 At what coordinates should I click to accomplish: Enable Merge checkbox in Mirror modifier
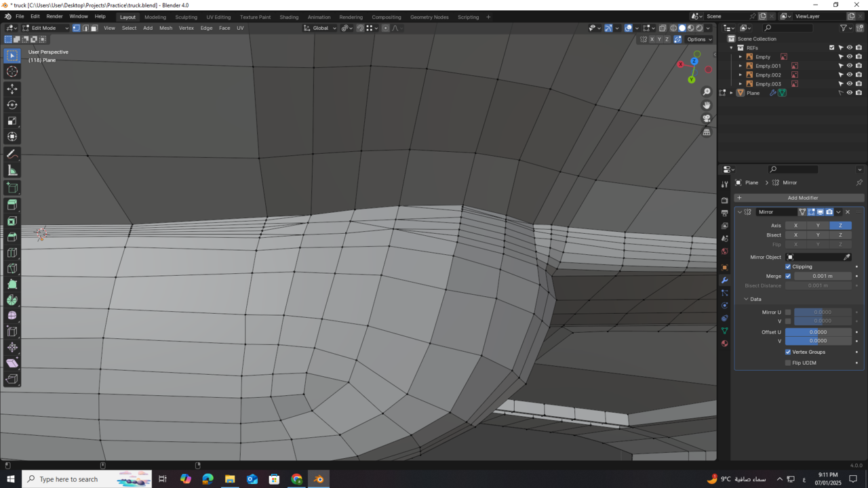pos(788,276)
